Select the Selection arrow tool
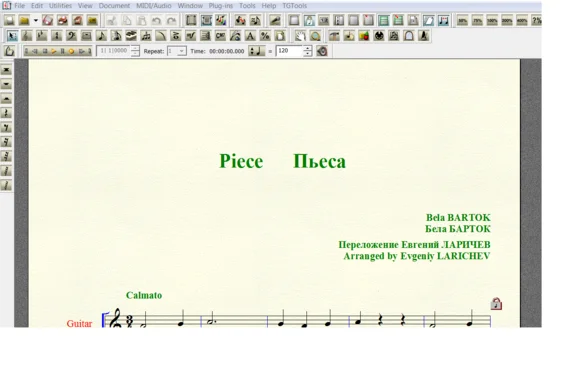Viewport: 576px width, 369px height. 12,36
